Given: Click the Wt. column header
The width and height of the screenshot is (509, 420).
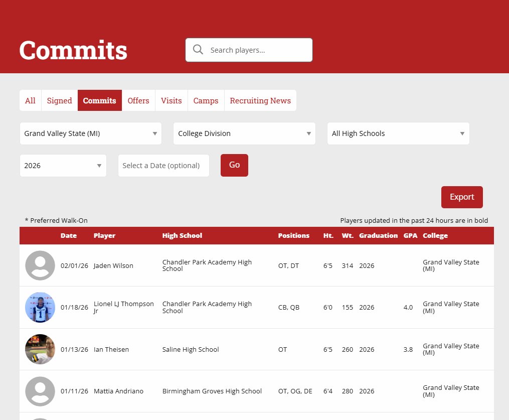Looking at the screenshot, I should coord(348,235).
